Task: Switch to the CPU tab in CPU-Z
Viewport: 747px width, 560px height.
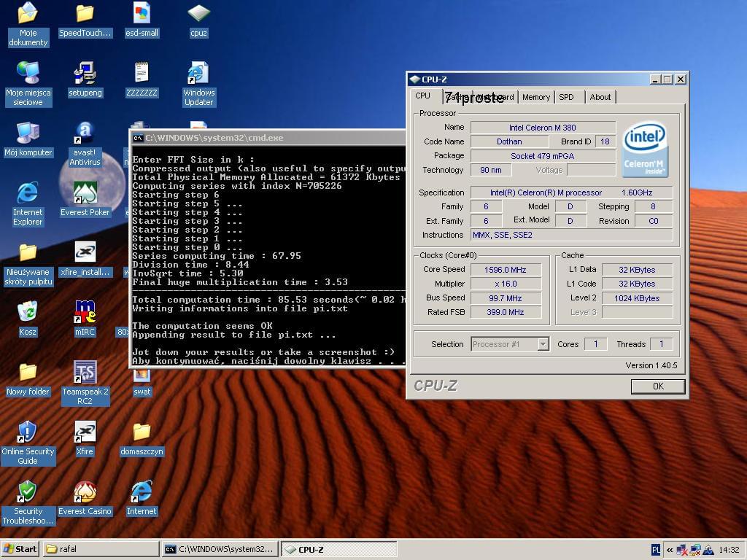Action: 422,96
